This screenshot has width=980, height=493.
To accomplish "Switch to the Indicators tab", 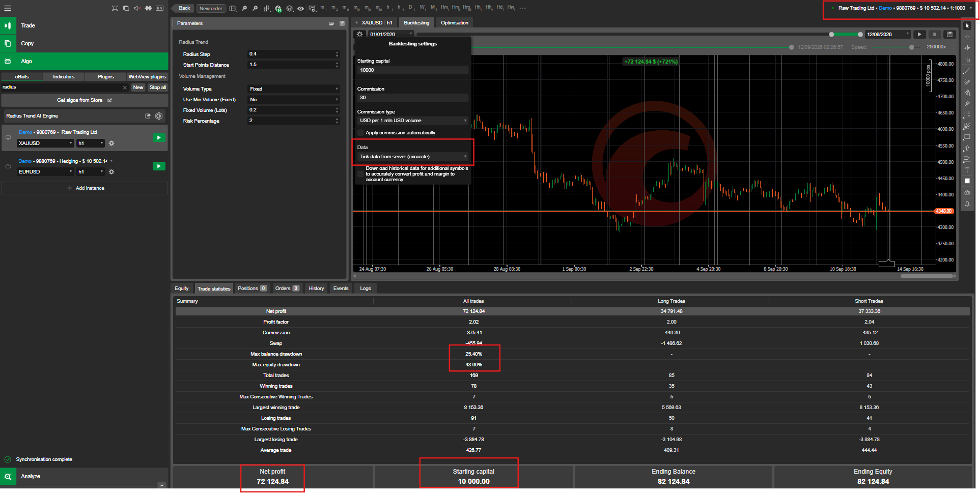I will coord(64,77).
